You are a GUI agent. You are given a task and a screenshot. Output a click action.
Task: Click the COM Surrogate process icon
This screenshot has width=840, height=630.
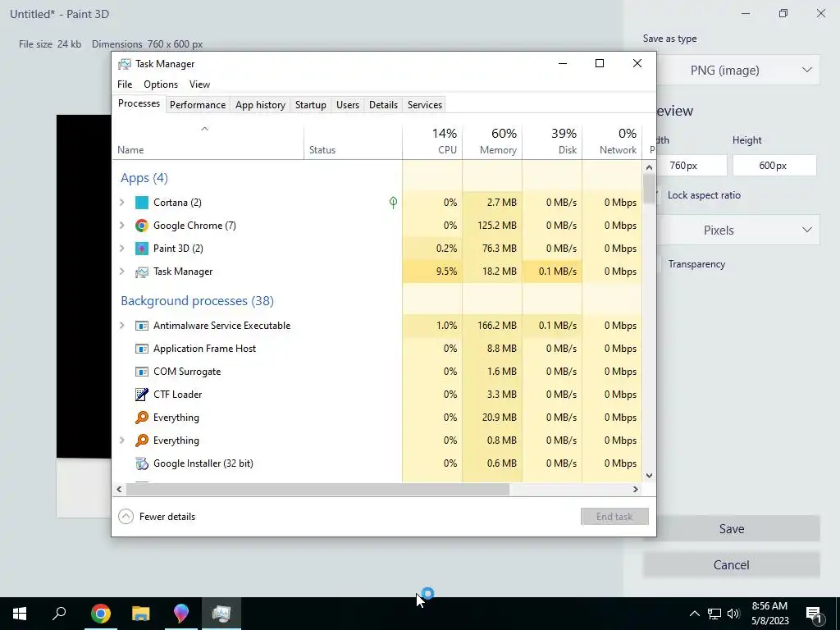[x=141, y=372]
